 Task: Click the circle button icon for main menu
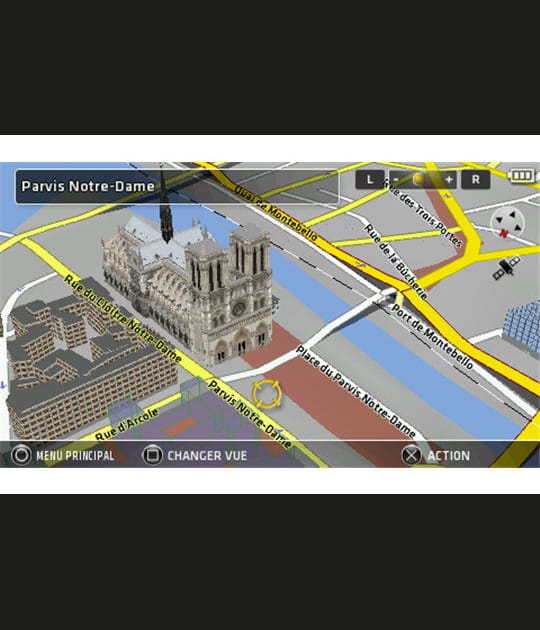[x=21, y=455]
